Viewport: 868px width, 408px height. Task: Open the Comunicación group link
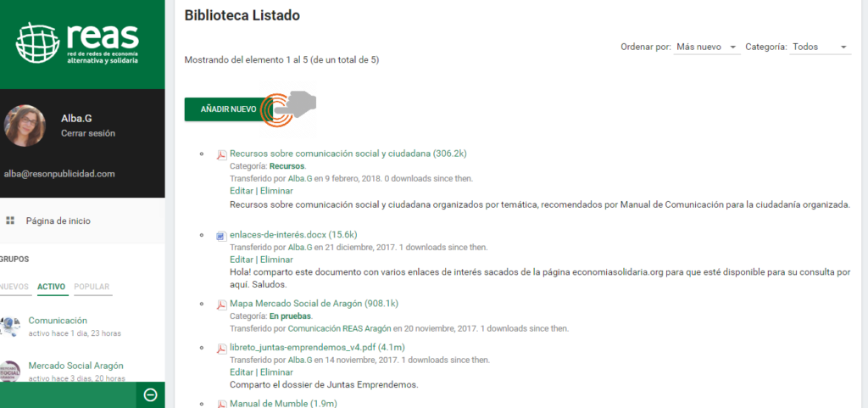(x=58, y=321)
